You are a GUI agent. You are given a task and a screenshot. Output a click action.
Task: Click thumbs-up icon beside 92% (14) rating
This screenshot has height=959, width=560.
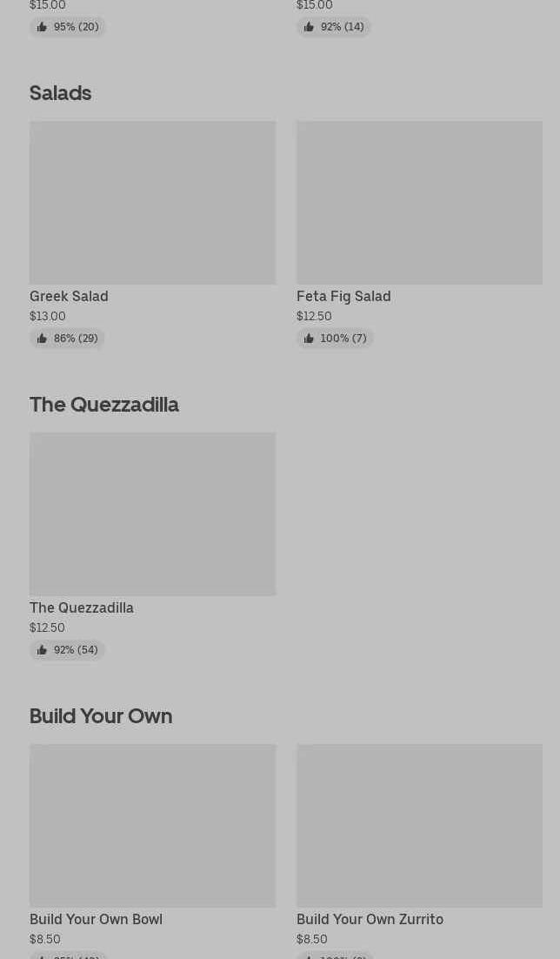(309, 27)
